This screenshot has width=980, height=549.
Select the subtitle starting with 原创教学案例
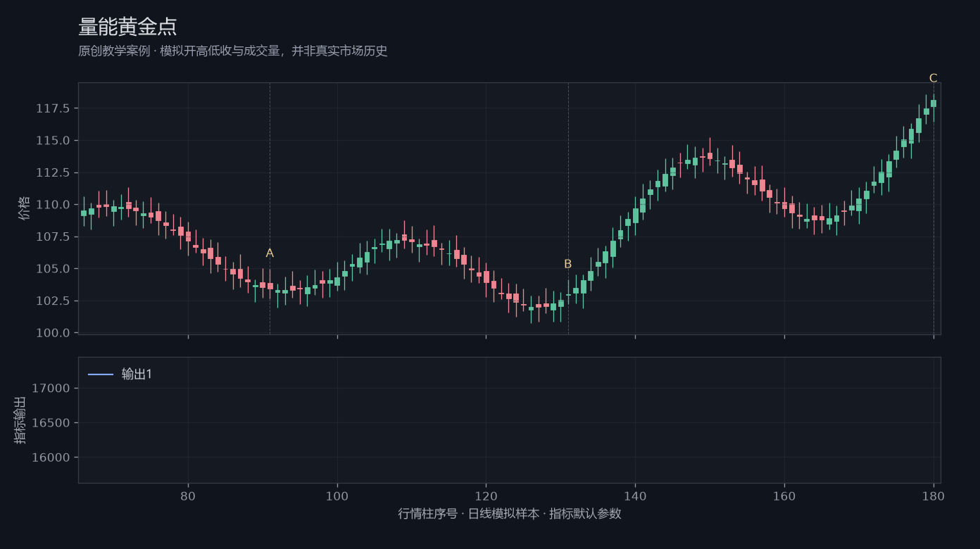pos(233,51)
